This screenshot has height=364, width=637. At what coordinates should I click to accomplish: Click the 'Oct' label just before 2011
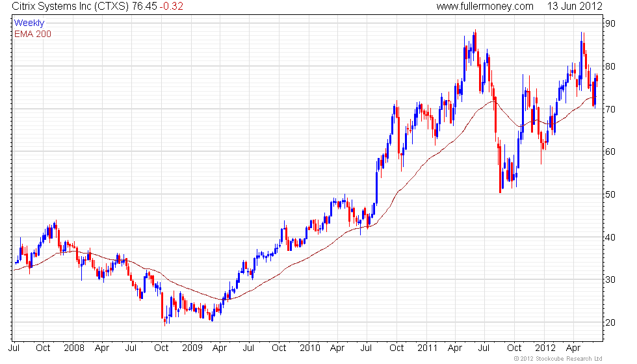pyautogui.click(x=396, y=348)
